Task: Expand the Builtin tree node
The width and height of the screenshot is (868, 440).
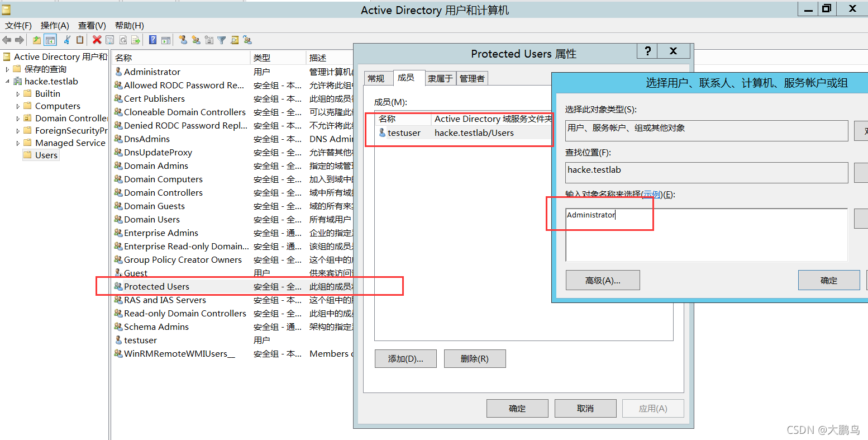Action: 18,94
